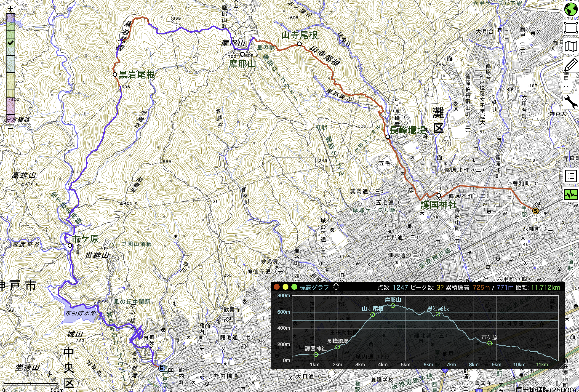Click the 標高グラフ panel title
Image resolution: width=579 pixels, height=392 pixels.
click(x=314, y=287)
